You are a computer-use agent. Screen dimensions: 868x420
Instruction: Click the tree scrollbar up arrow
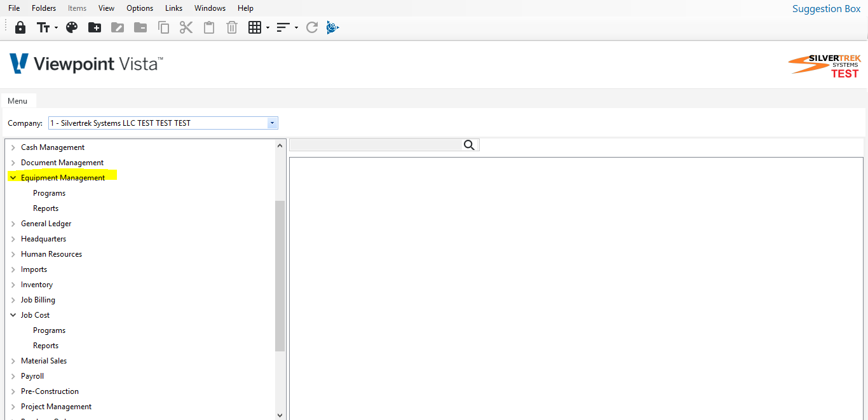pos(280,146)
